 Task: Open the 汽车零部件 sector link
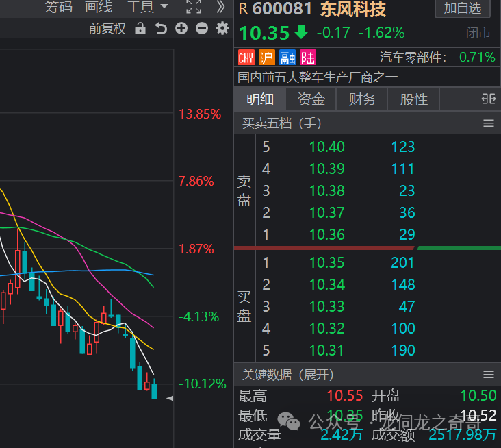[413, 58]
